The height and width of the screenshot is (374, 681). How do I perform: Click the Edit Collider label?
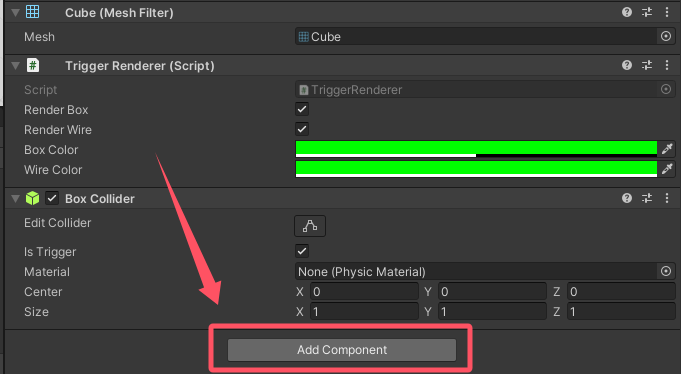58,222
